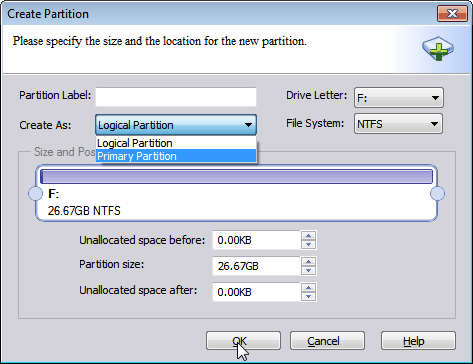Open the Drive Letter dropdown
473x364 pixels.
click(x=399, y=98)
